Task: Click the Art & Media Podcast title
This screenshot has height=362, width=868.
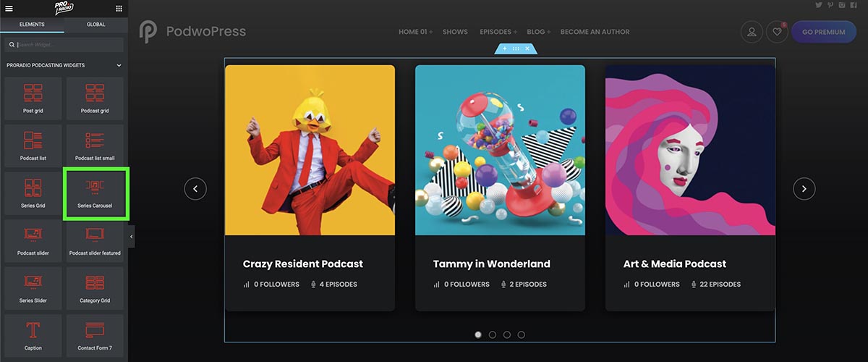Action: tap(675, 264)
